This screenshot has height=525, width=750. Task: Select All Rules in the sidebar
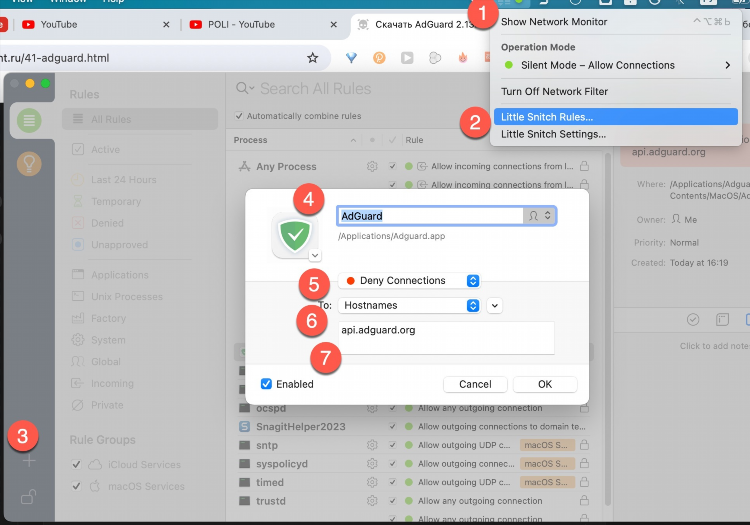coord(140,120)
